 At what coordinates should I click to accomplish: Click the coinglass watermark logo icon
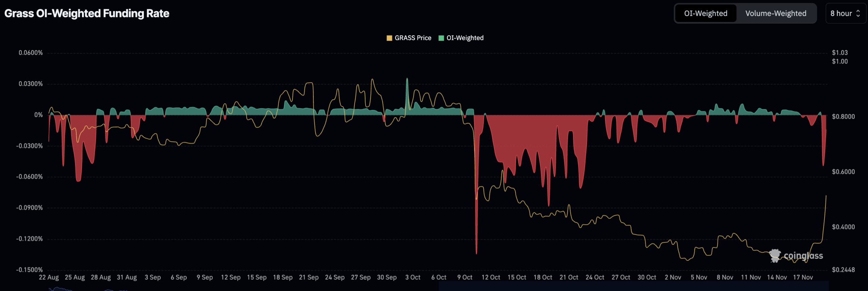point(775,255)
